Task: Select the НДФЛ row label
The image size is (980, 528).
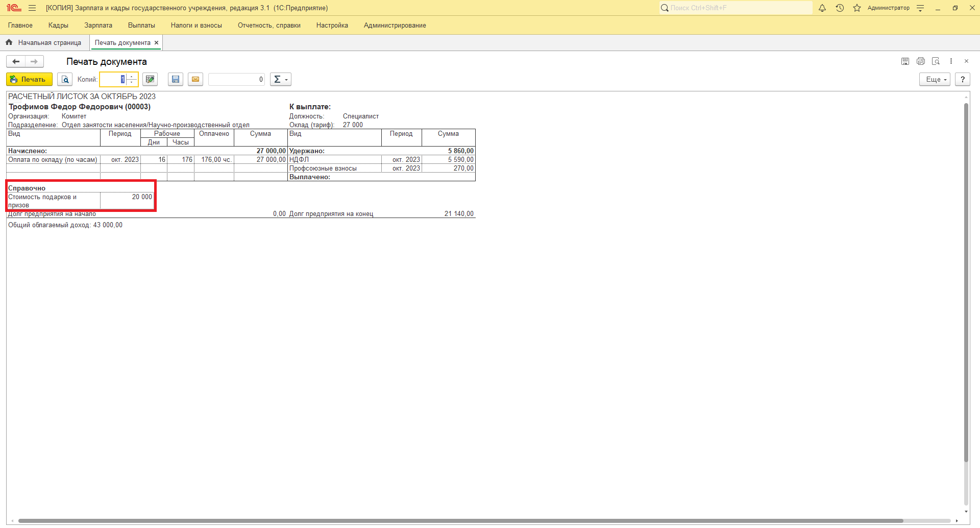Action: coord(299,160)
